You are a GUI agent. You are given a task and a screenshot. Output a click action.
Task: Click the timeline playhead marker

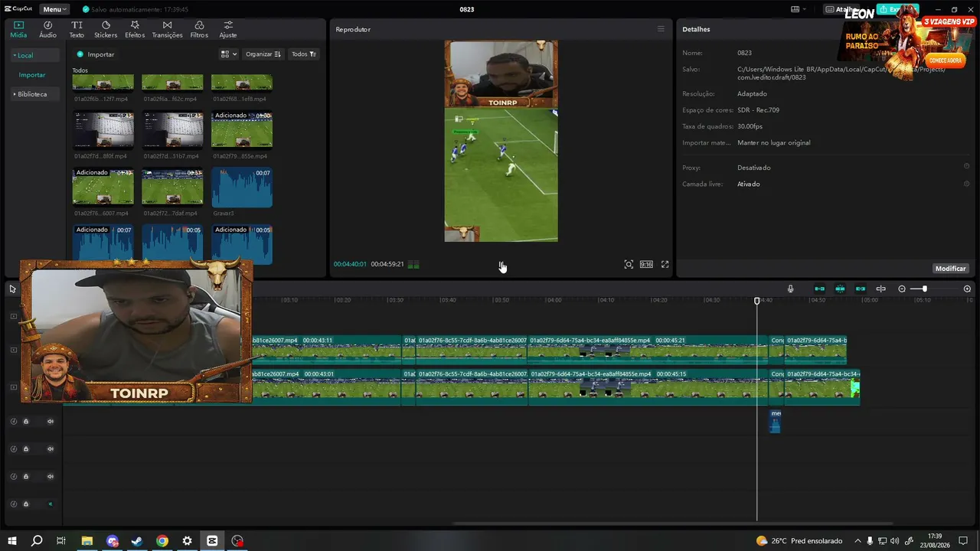[757, 301]
